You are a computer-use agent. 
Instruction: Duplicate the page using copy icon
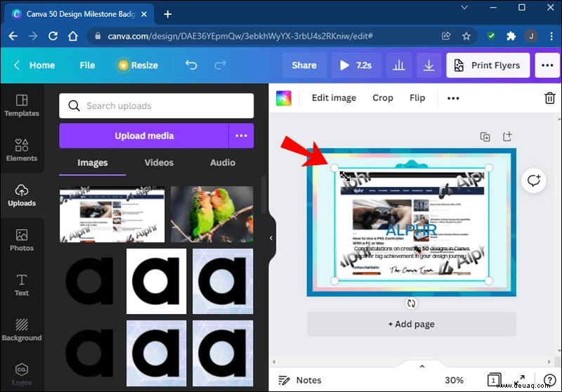coord(485,136)
